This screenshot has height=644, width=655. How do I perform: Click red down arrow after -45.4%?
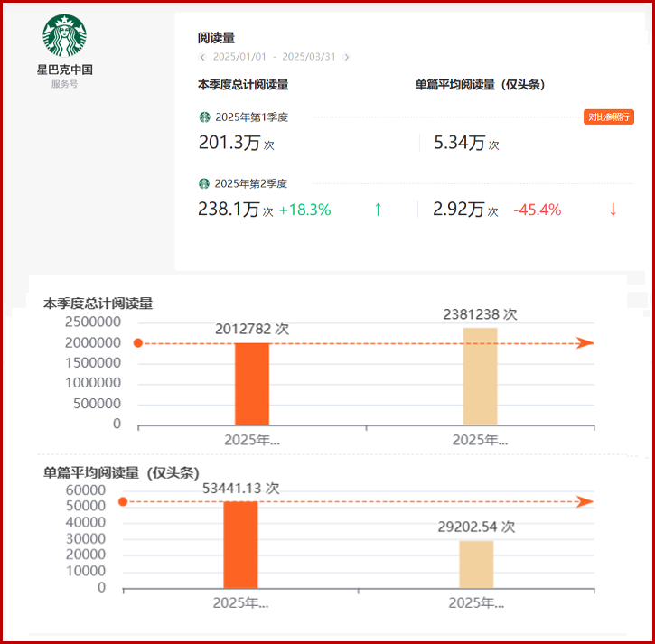[613, 210]
